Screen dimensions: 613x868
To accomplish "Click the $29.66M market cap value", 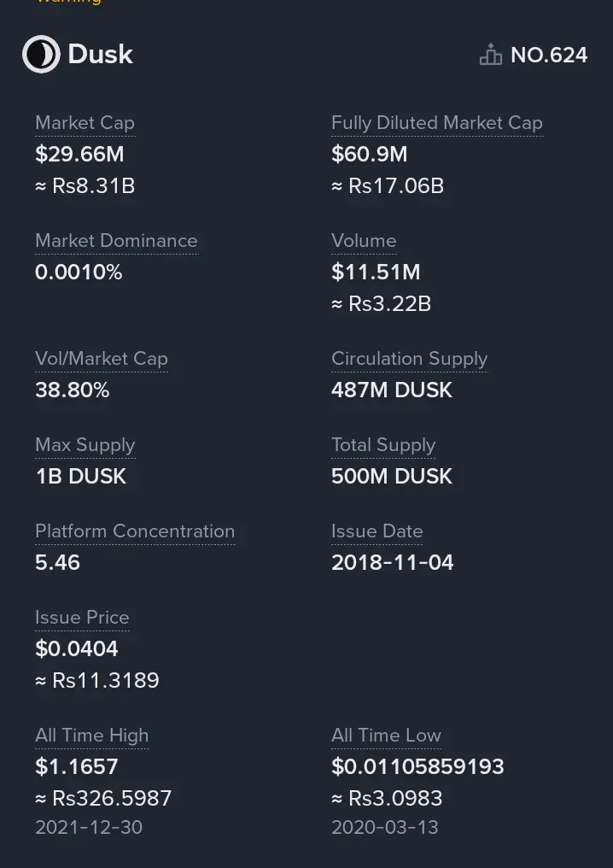I will pos(79,155).
